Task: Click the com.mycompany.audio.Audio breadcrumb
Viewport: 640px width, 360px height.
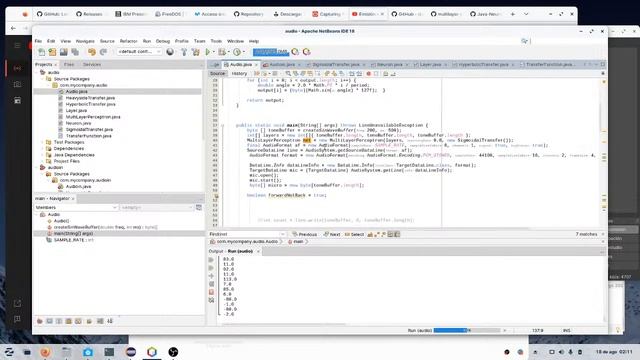Action: 244,242
